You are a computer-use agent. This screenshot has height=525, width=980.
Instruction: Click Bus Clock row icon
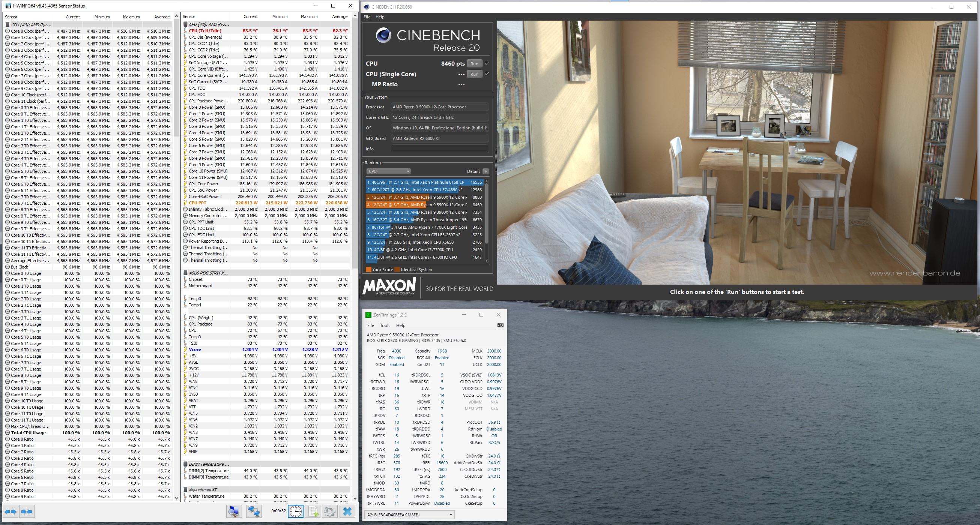(8, 267)
